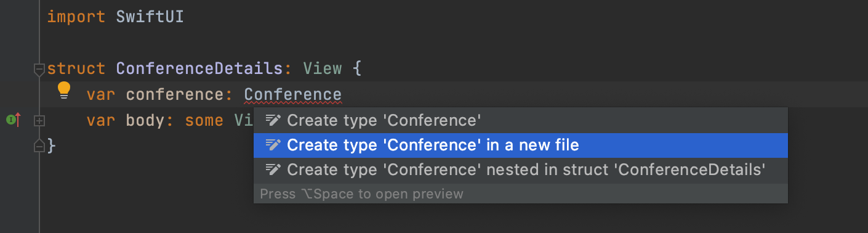Click the 'body' property name
The image size is (868, 233).
pos(145,120)
